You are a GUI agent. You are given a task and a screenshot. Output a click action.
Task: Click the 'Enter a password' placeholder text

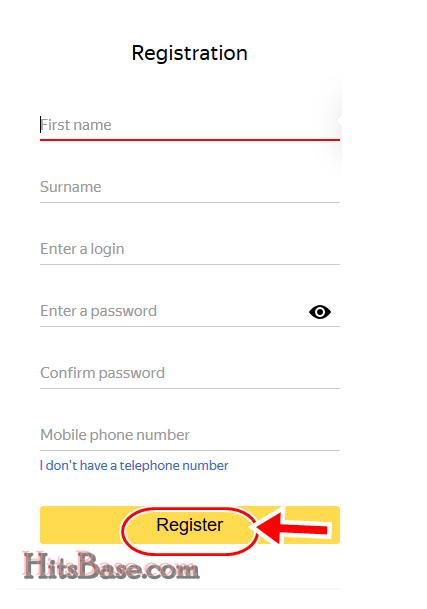click(99, 311)
